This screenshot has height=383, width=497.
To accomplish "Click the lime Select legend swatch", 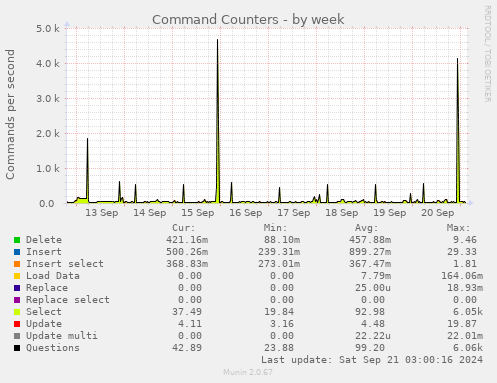I will click(x=17, y=312).
